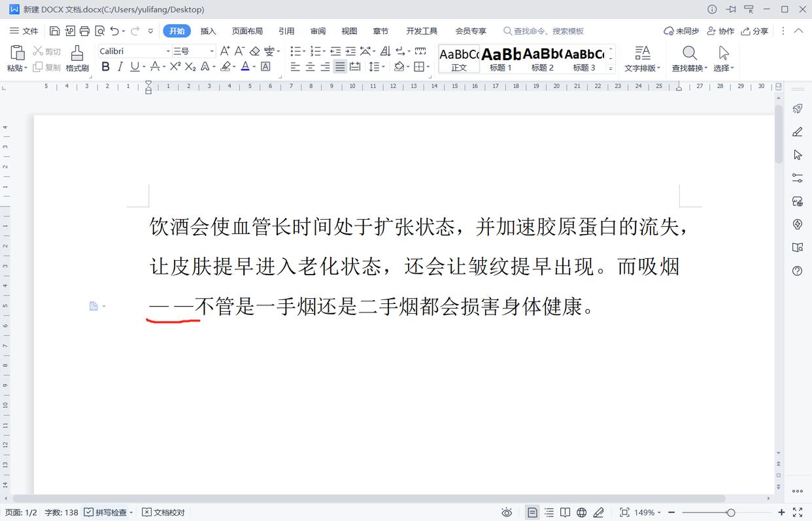The width and height of the screenshot is (812, 521).
Task: Decrease font size with A- icon
Action: (x=240, y=51)
